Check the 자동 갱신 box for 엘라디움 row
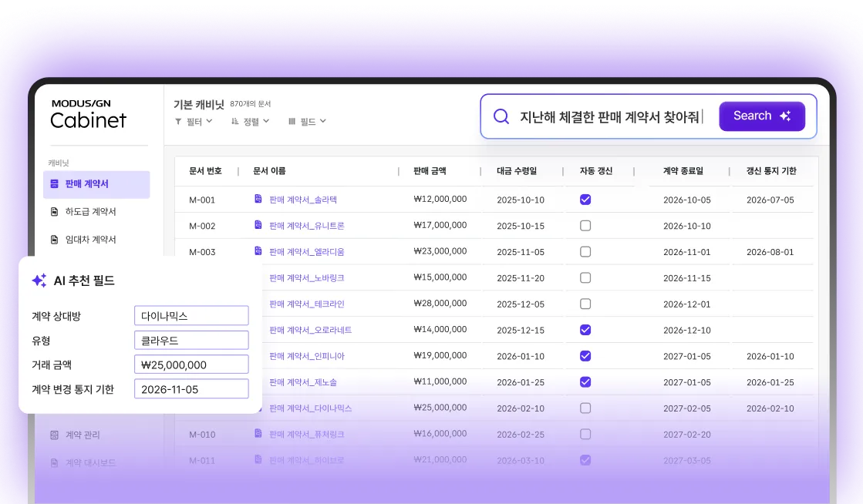The height and width of the screenshot is (504, 863). pos(585,251)
